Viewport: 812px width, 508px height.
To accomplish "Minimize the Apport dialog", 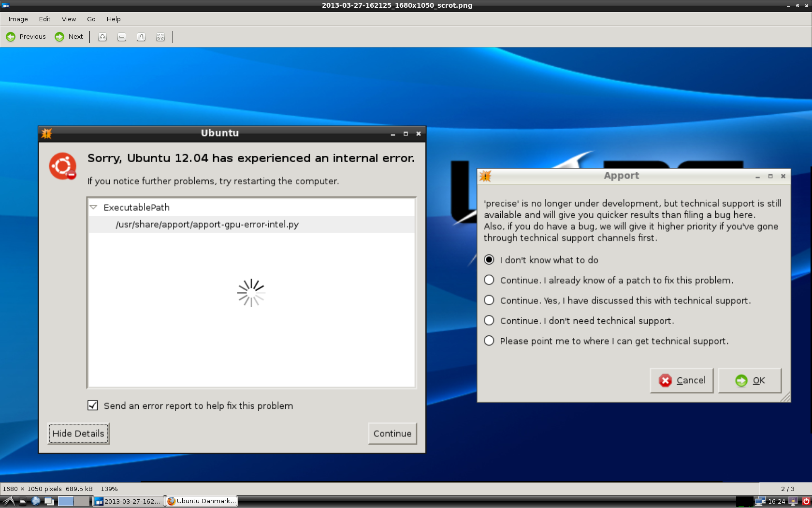I will [x=757, y=177].
